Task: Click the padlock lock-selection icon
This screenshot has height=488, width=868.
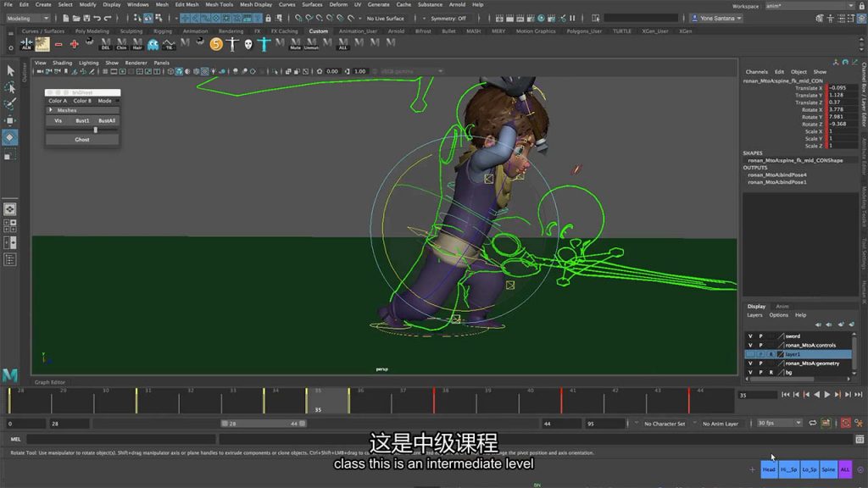Action: click(269, 19)
